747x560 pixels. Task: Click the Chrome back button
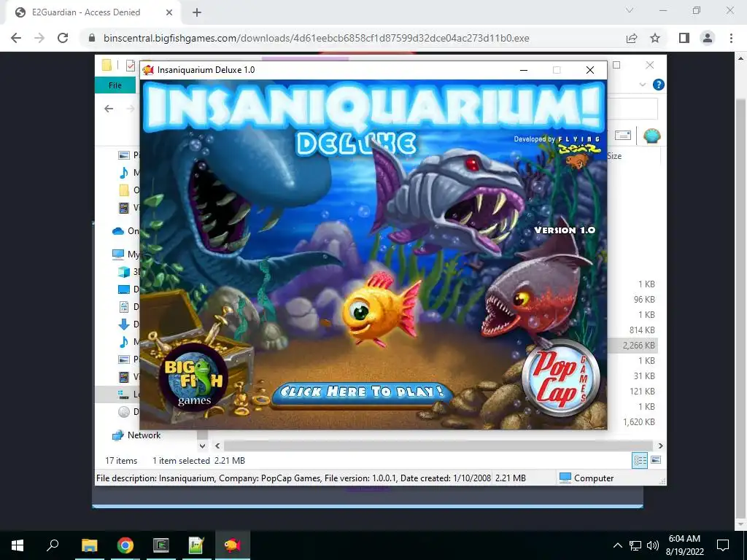16,38
